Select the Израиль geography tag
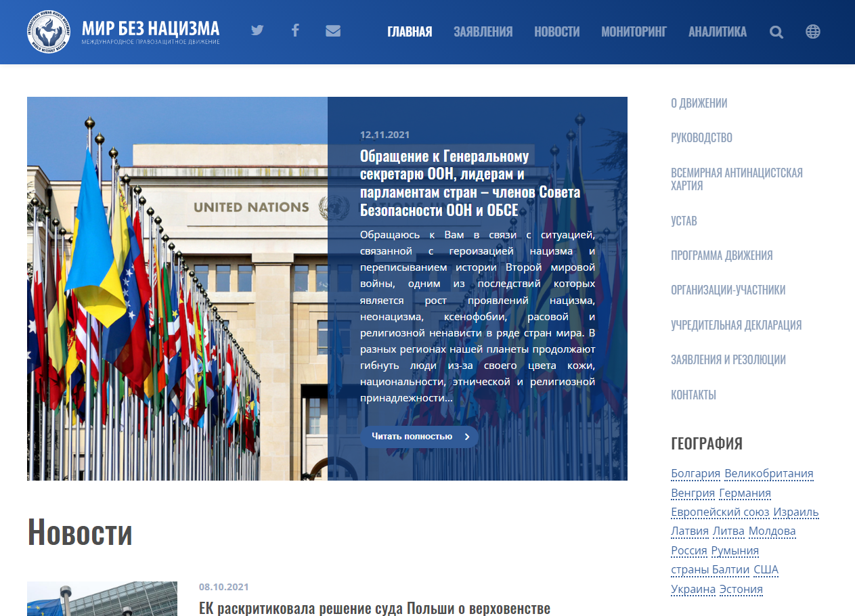The height and width of the screenshot is (616, 855). [796, 512]
